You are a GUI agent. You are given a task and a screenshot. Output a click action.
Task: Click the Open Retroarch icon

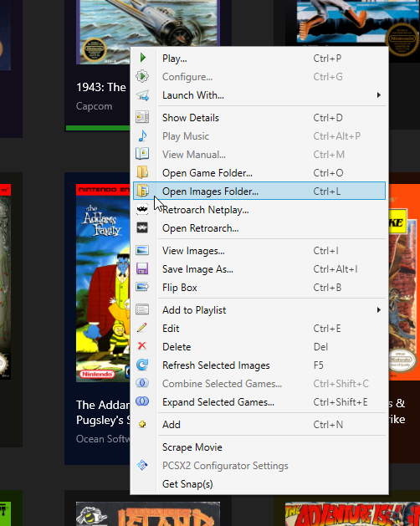[x=142, y=228]
